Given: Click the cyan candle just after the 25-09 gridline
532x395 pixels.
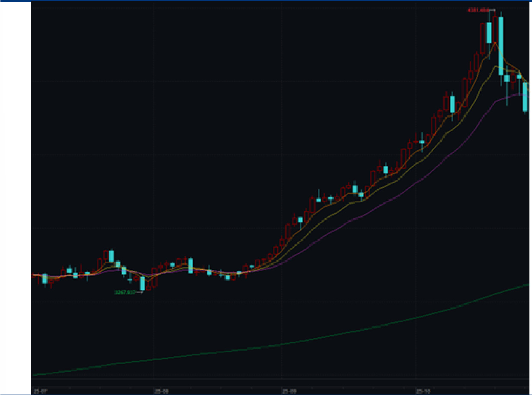Looking at the screenshot, I should tap(300, 220).
